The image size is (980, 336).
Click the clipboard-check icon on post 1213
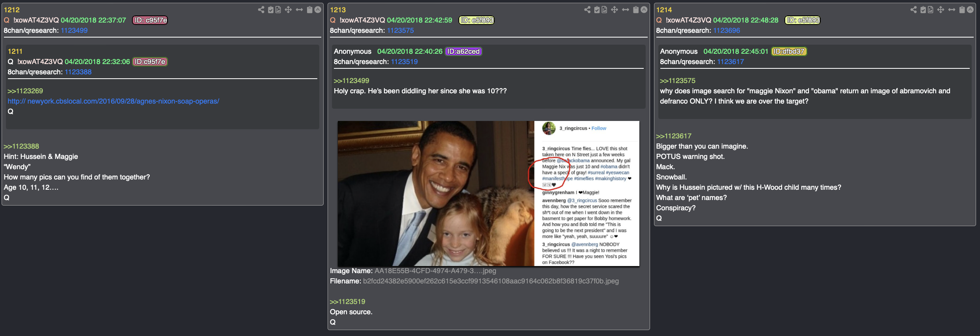tap(597, 9)
